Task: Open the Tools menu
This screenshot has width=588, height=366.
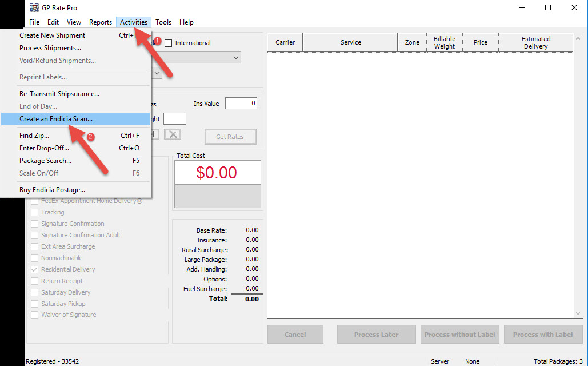Action: [163, 22]
